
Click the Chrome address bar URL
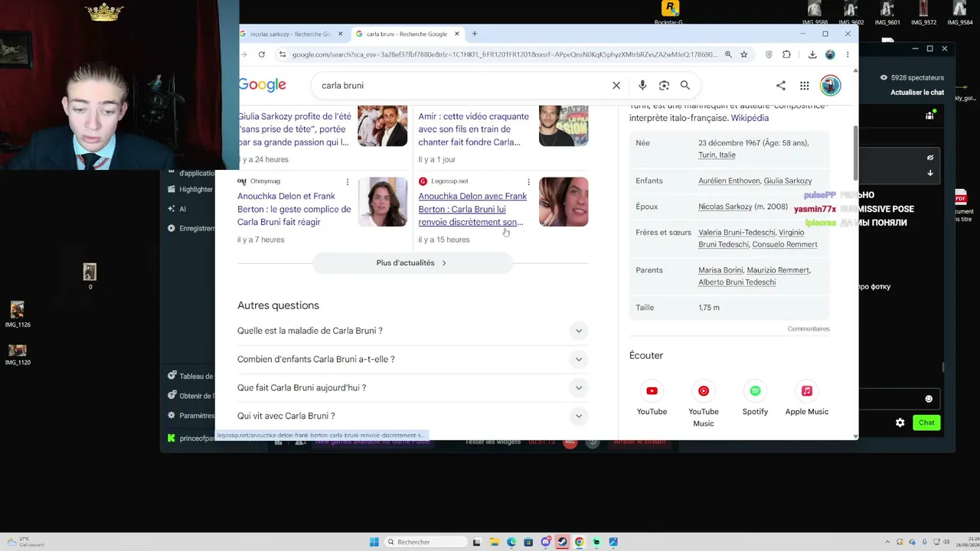[505, 54]
